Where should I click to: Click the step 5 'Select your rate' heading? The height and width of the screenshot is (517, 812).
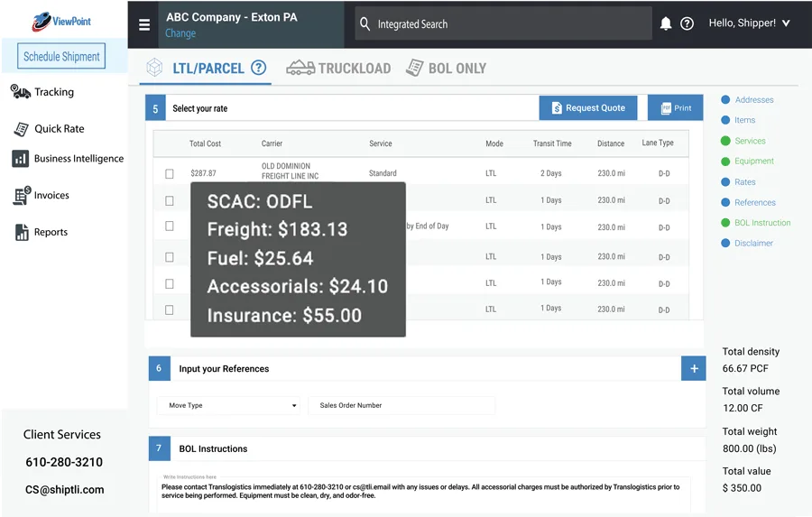(x=200, y=108)
